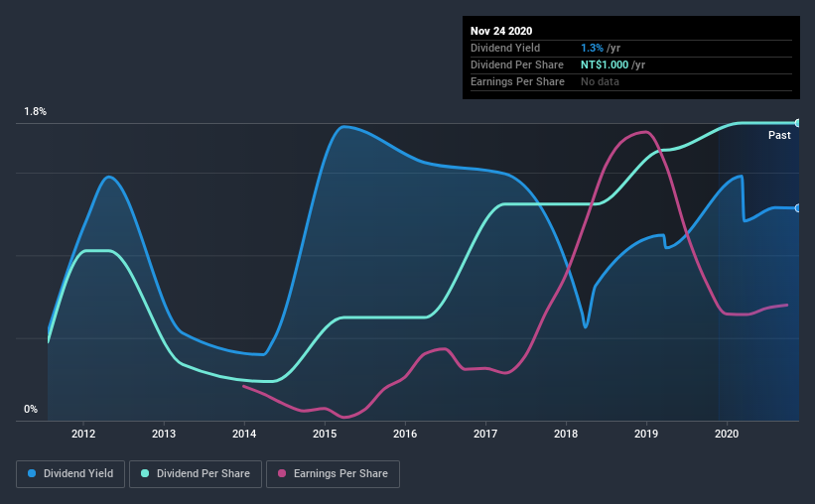
Task: Click the 'Nov 24 2020' tooltip date
Action: coord(501,31)
